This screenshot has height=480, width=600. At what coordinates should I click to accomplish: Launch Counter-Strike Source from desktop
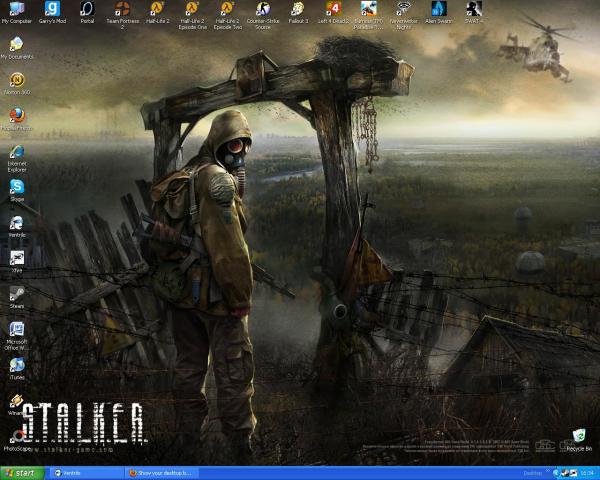click(x=263, y=10)
